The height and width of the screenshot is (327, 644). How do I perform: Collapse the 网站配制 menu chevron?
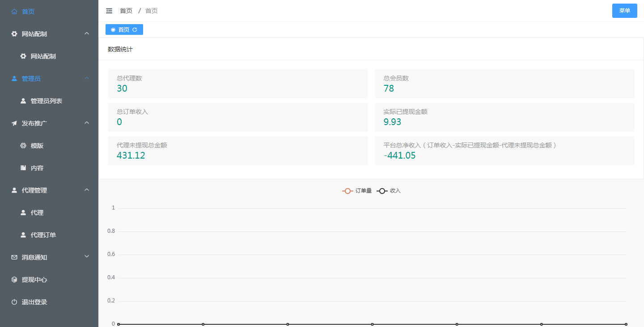coord(87,34)
